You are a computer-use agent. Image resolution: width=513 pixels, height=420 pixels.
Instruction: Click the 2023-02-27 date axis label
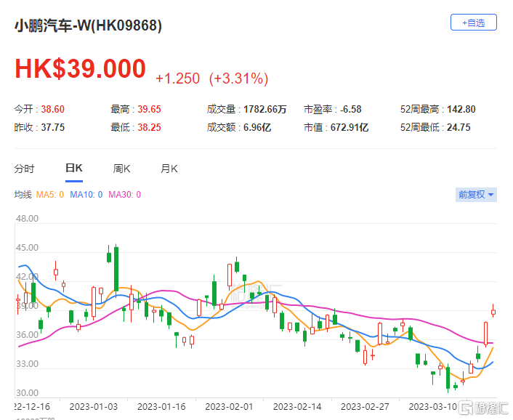[365, 407]
